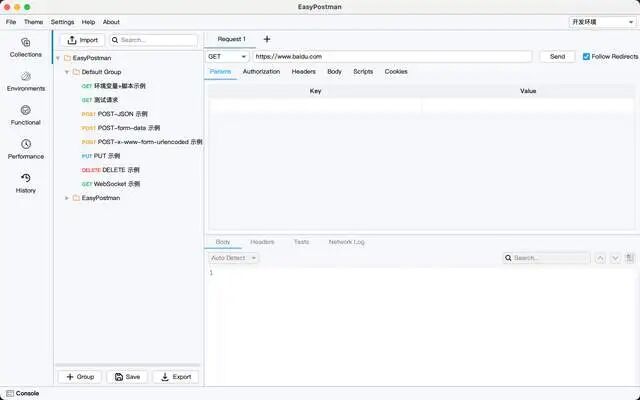Screen dimensions: 640x400
Task: Open the Collections sidebar panel
Action: [26, 48]
